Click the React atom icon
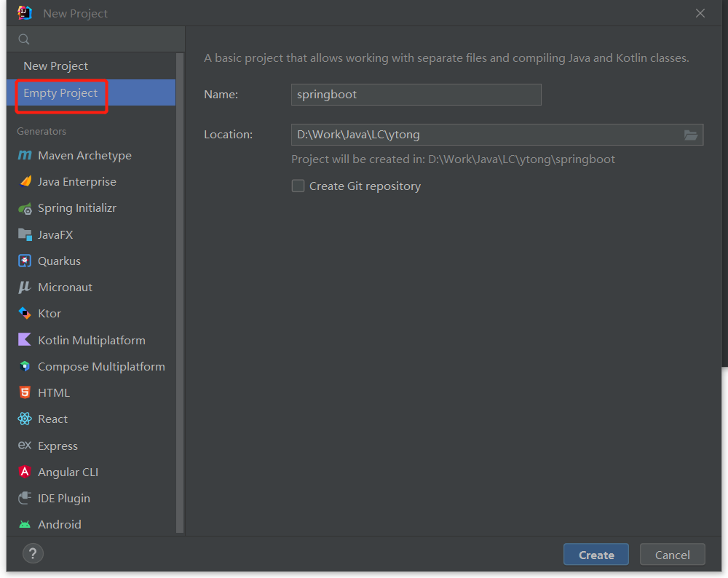Viewport: 728px width, 578px height. (25, 419)
